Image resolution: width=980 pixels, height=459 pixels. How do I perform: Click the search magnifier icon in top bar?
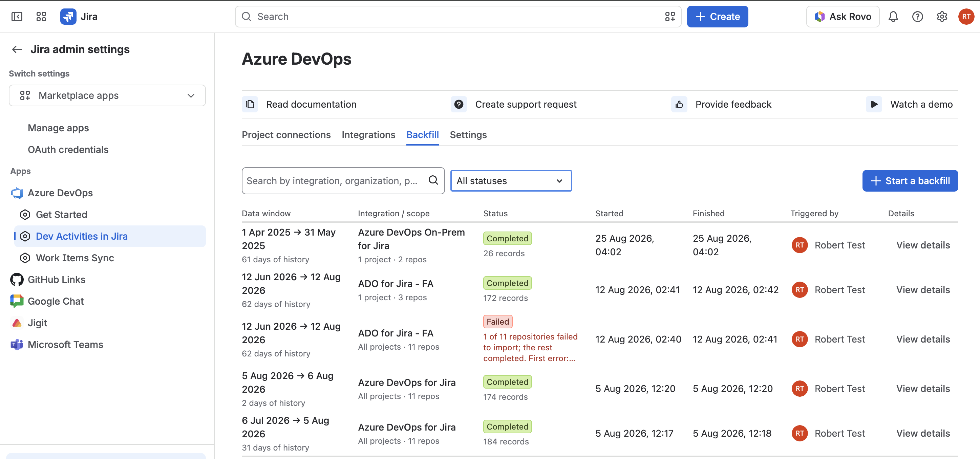click(x=247, y=17)
